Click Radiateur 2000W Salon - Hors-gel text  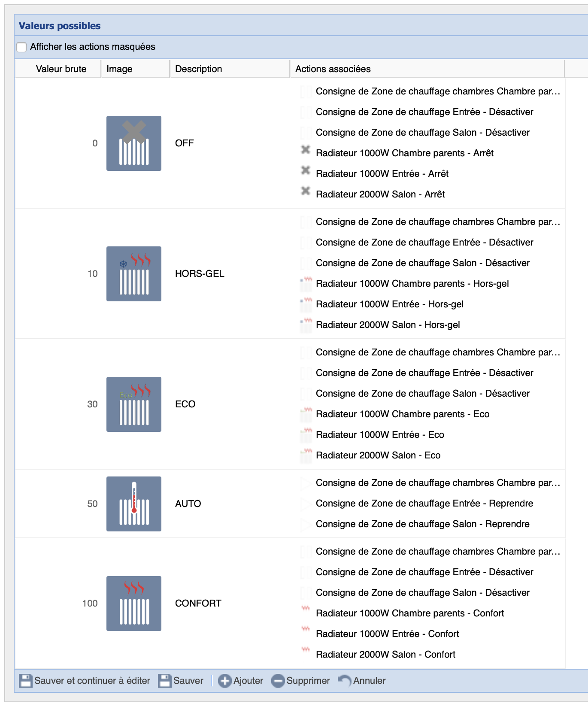[x=388, y=325]
